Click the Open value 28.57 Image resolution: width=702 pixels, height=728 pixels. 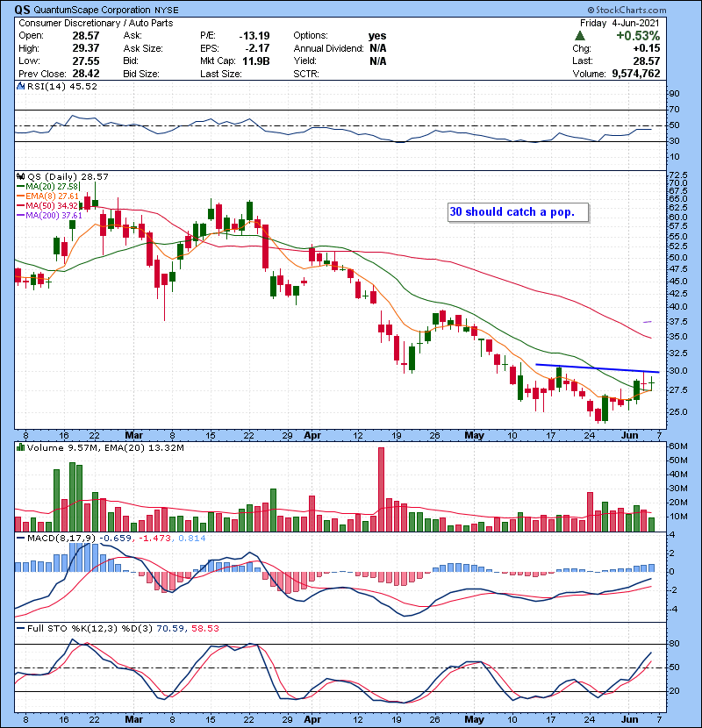85,36
